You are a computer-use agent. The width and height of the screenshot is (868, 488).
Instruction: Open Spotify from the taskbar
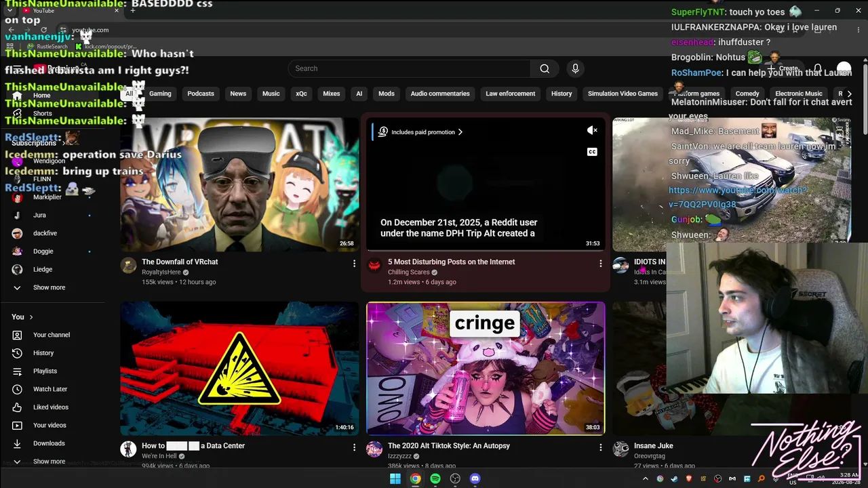pyautogui.click(x=435, y=479)
